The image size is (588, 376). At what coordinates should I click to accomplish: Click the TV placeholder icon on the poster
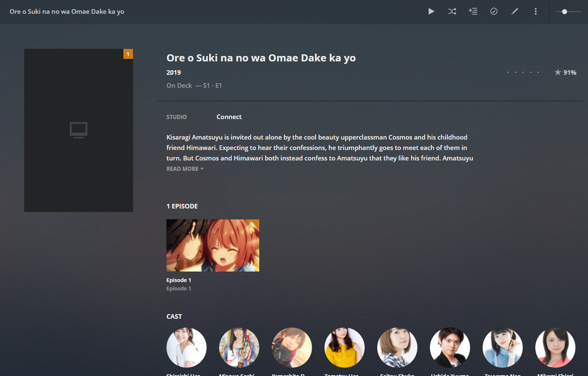coord(78,130)
